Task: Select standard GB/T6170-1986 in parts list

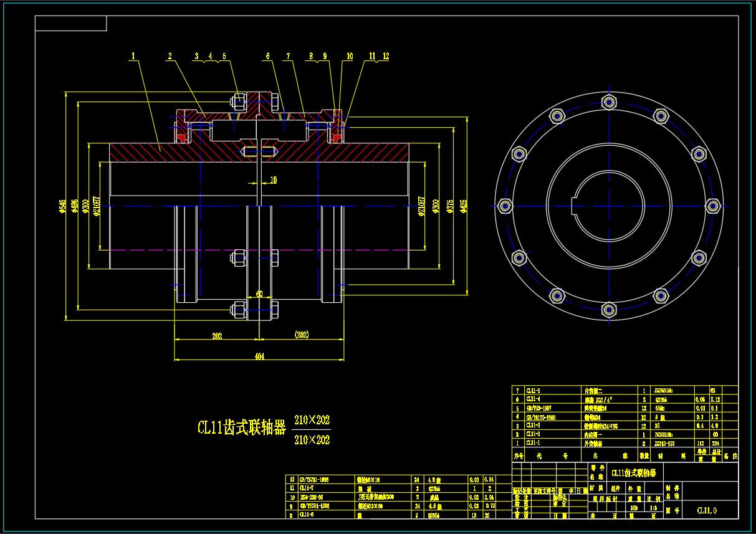Action: (x=540, y=416)
